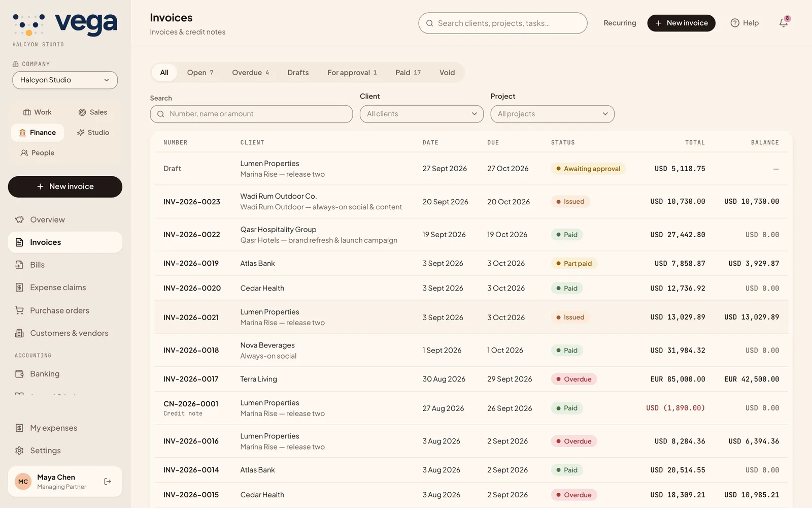Click the Vega logo
The image size is (812, 508).
click(x=65, y=25)
